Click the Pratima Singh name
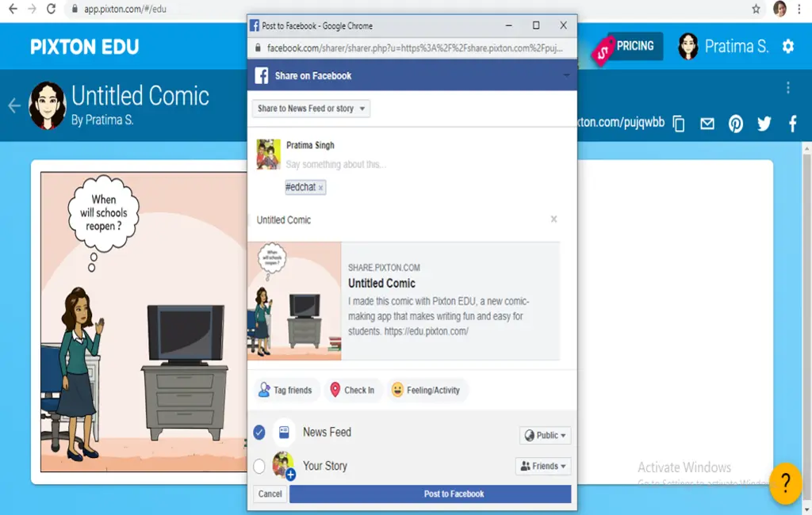This screenshot has height=515, width=812. (310, 146)
